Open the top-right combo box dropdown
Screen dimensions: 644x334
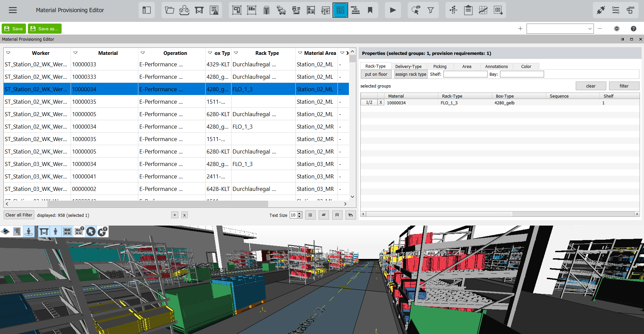pos(590,29)
